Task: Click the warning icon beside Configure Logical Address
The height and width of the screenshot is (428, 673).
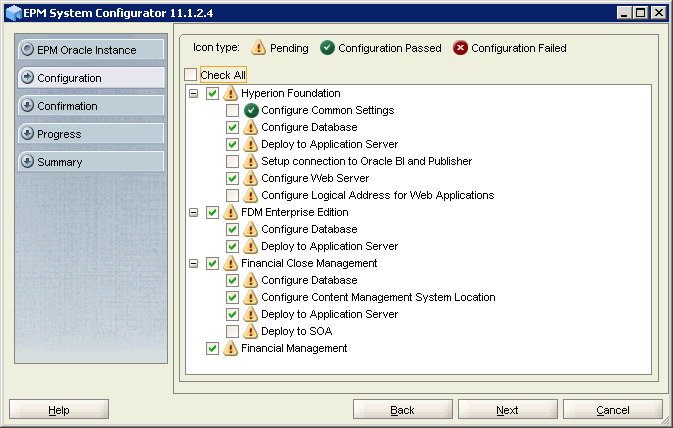Action: pyautogui.click(x=251, y=195)
